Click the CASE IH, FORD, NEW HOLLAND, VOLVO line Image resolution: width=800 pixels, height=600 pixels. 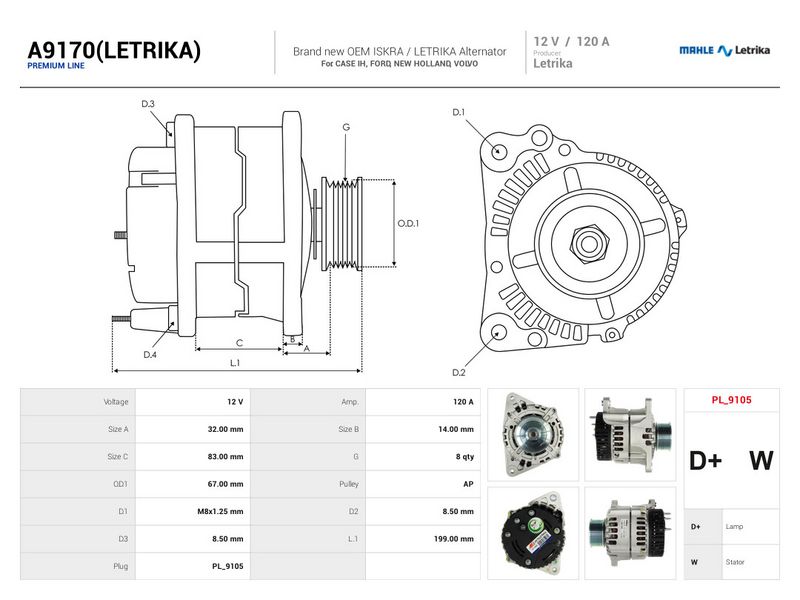[399, 64]
